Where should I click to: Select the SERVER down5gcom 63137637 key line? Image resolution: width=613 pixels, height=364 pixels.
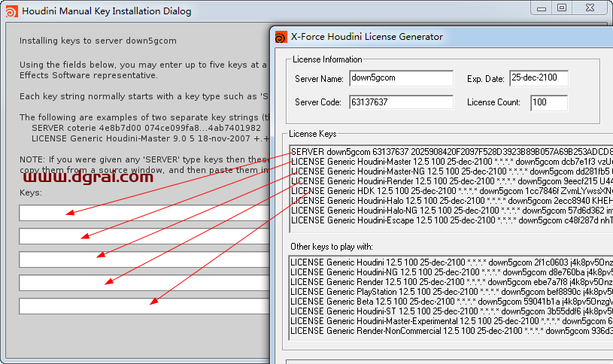451,152
